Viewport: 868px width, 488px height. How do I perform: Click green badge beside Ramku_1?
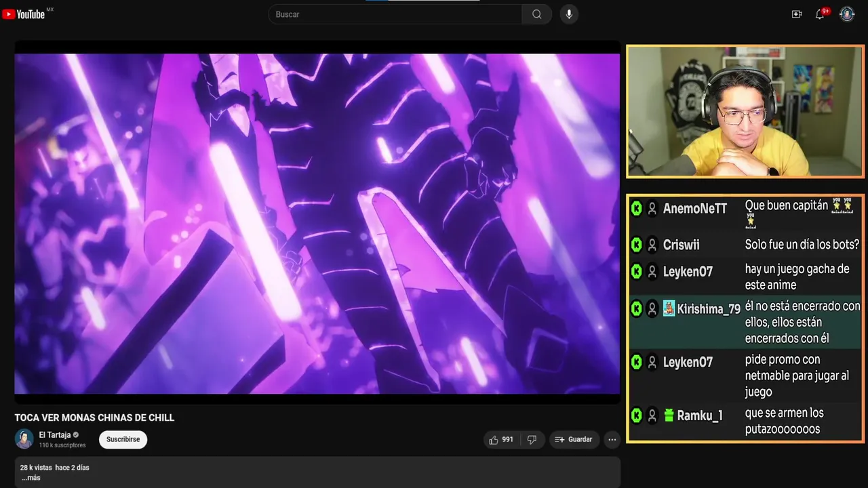point(669,415)
